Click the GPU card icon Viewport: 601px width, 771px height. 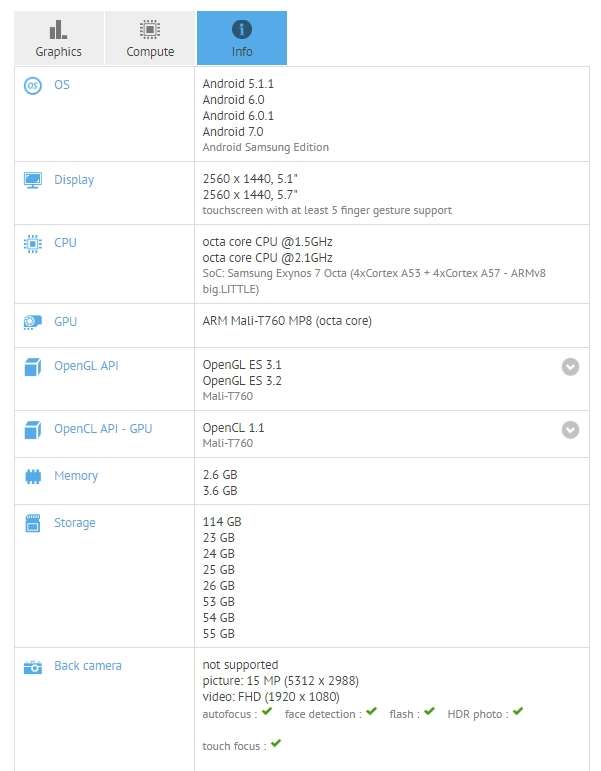click(32, 322)
